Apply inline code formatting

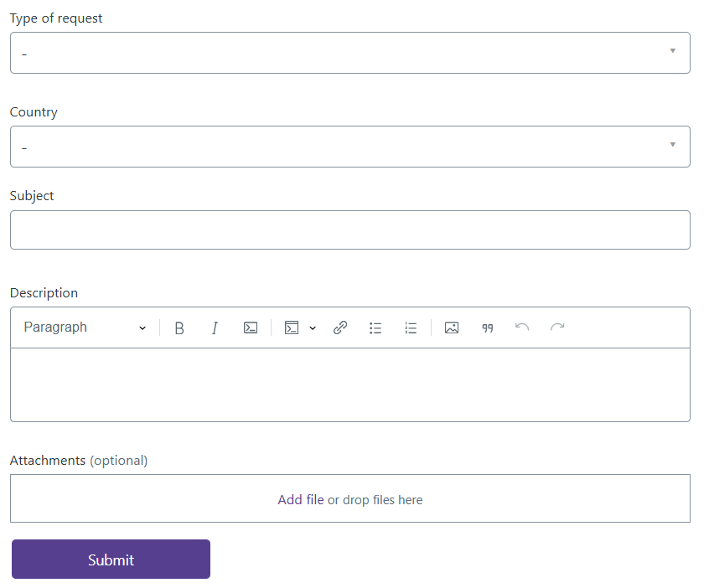coord(251,327)
